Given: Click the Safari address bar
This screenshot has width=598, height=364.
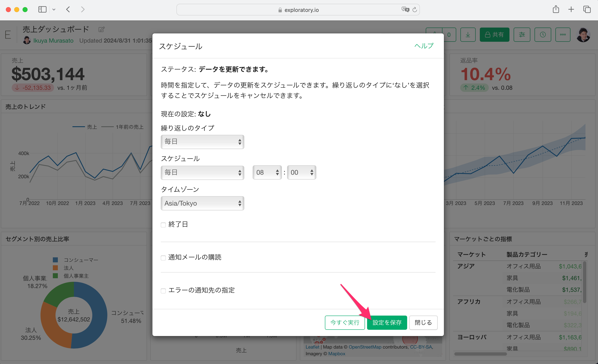Looking at the screenshot, I should pos(298,10).
